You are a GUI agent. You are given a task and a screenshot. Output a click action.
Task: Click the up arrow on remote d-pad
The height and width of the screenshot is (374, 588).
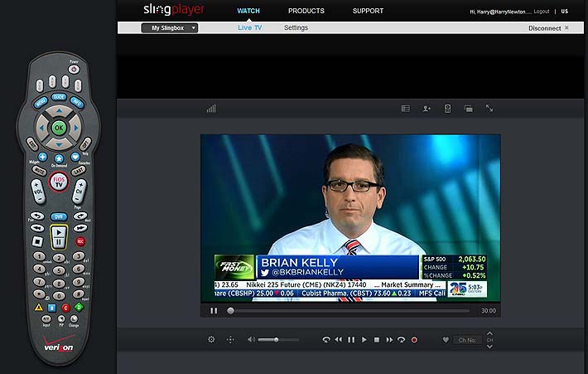[x=60, y=111]
